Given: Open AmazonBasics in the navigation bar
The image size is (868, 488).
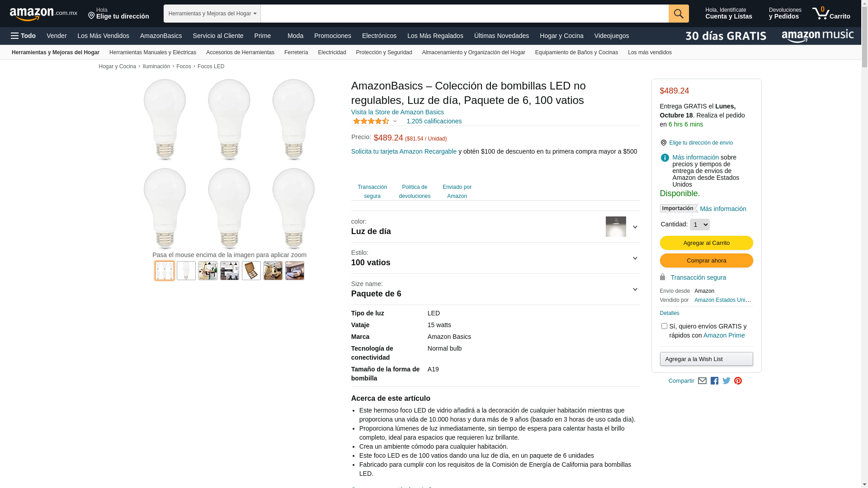Looking at the screenshot, I should (161, 36).
